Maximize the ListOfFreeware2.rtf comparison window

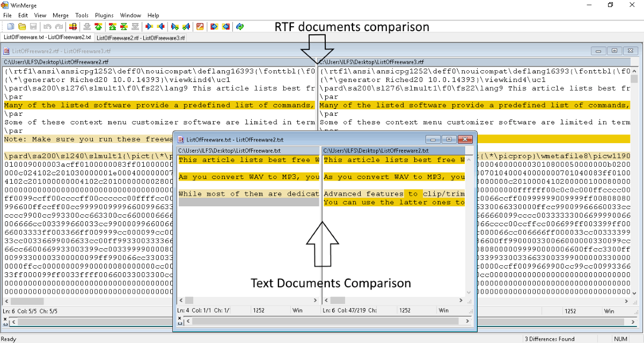point(614,51)
